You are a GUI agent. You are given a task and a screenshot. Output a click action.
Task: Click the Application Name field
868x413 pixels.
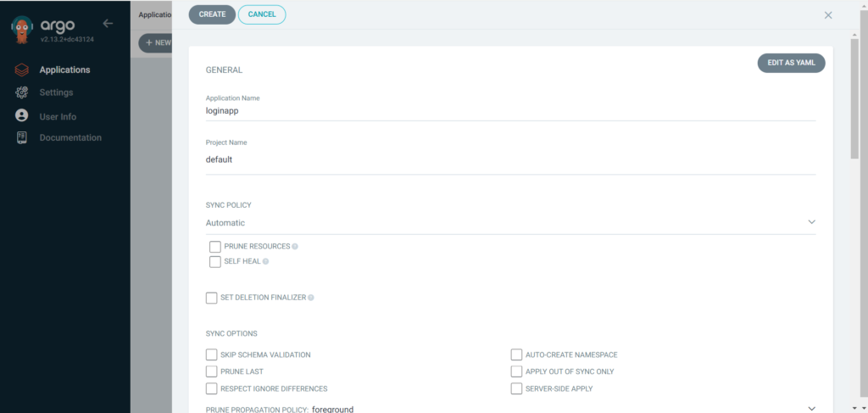(510, 111)
